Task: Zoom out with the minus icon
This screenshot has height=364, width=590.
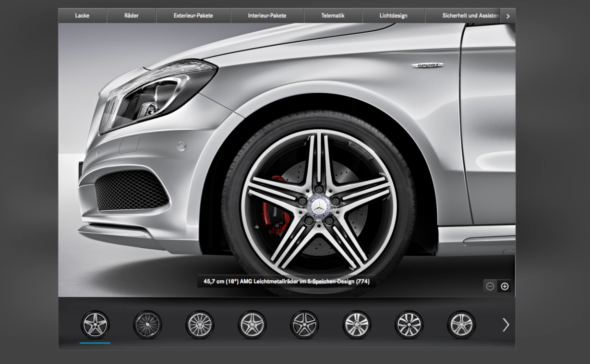Action: 490,286
